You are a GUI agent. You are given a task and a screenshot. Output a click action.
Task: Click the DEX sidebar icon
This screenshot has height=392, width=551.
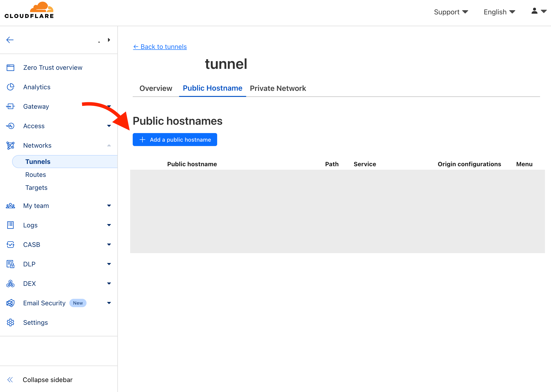(x=10, y=284)
